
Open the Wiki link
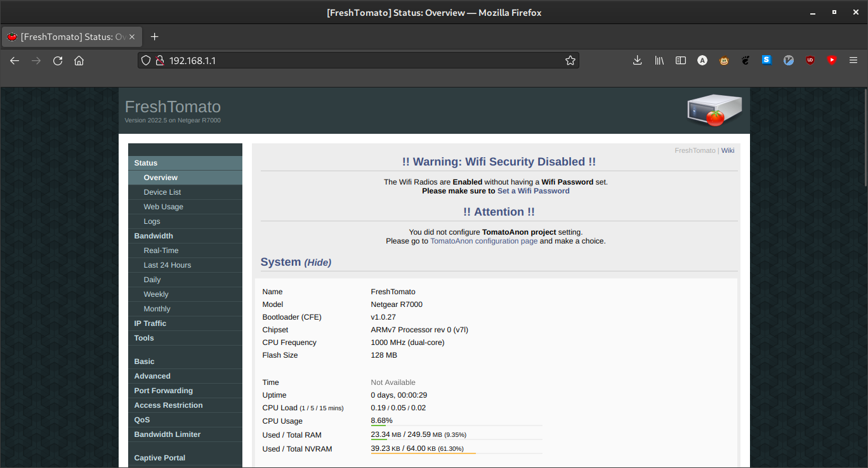(x=728, y=150)
